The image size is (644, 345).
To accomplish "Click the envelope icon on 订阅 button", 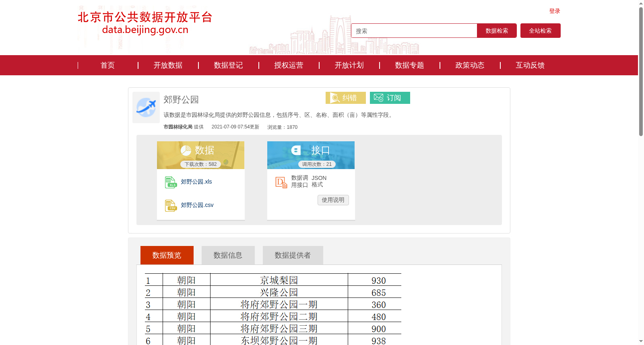I will point(378,98).
